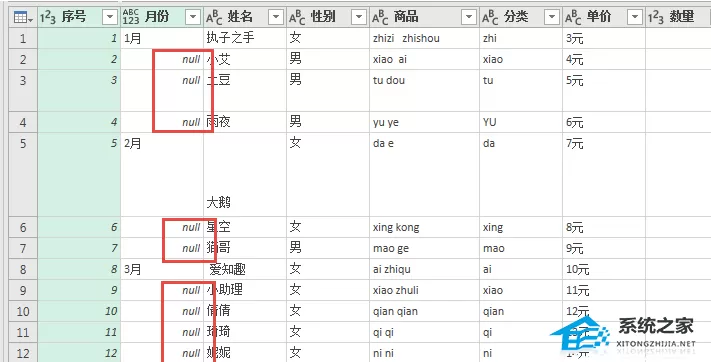Click the tu dou product cell
Viewport: 711px width, 362px height.
pyautogui.click(x=424, y=91)
